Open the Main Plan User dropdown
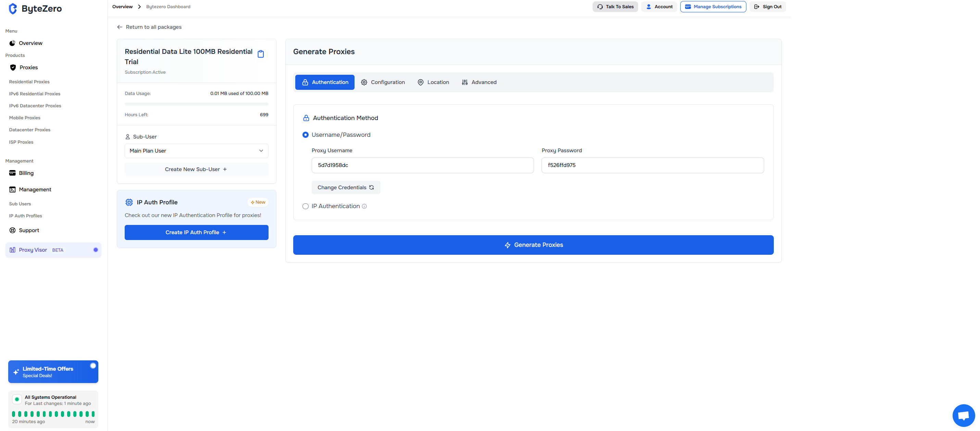Viewport: 980px width, 431px height. coord(196,151)
